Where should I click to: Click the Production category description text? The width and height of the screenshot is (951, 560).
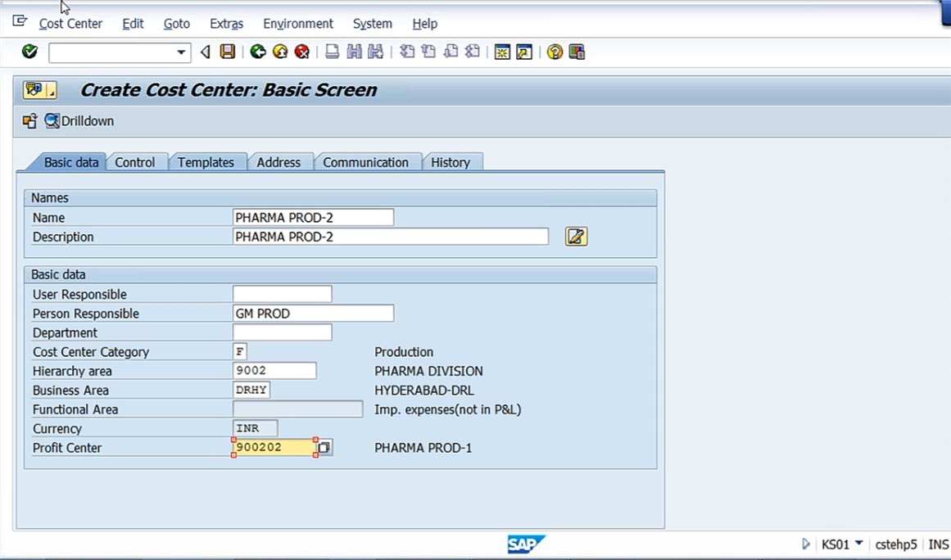point(404,352)
